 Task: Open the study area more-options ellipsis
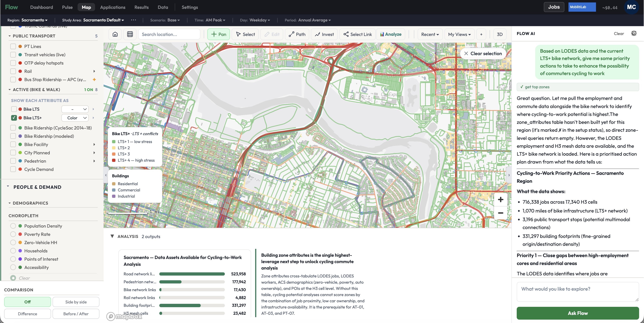click(134, 20)
